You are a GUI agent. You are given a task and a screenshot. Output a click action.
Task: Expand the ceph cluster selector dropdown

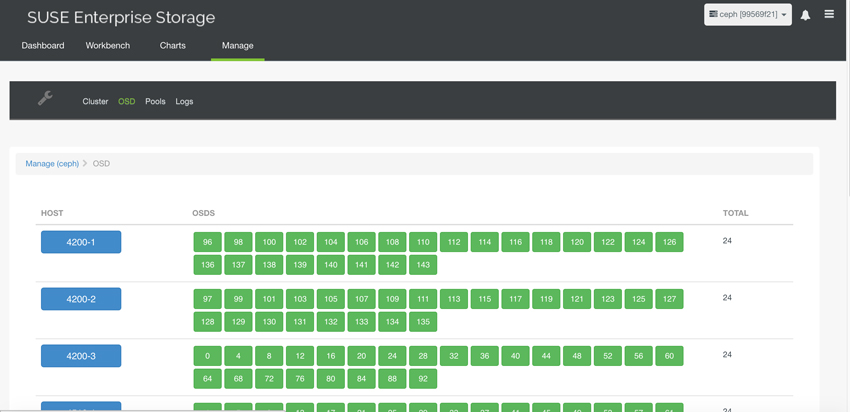click(x=748, y=15)
